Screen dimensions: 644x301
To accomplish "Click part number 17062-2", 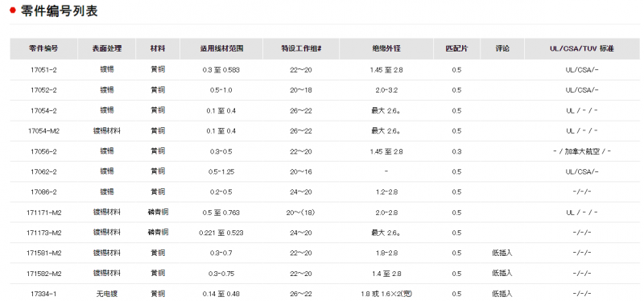I will point(43,171).
